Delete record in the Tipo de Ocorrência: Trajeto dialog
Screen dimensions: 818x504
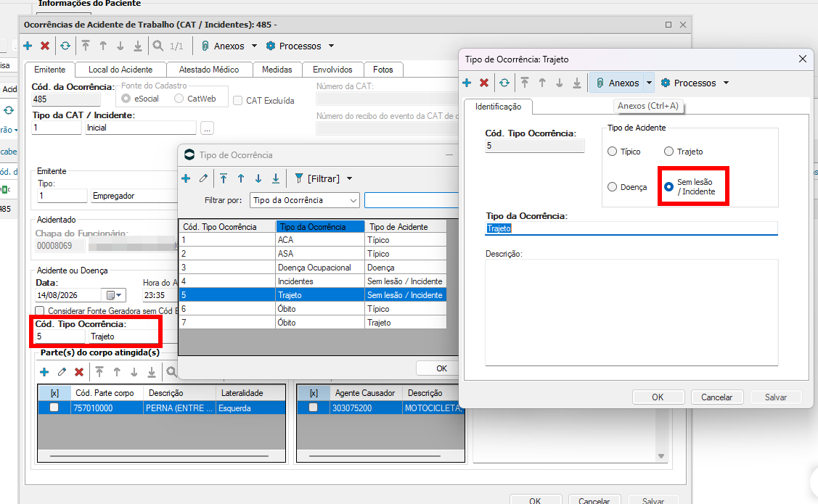tap(484, 83)
